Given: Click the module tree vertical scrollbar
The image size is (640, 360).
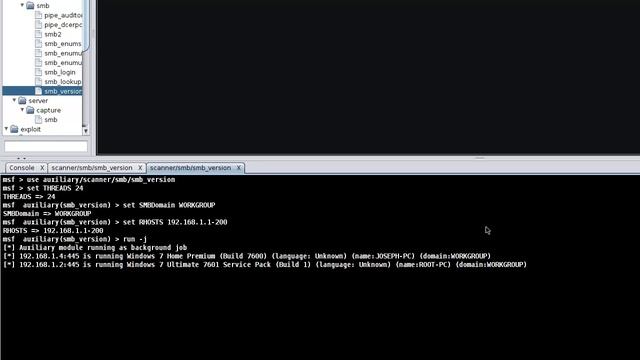Looking at the screenshot, I should (85, 67).
